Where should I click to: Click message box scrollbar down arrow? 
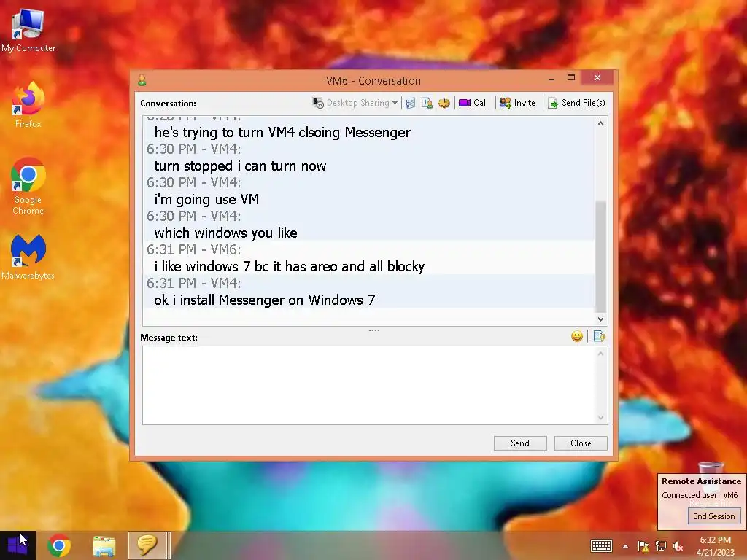601,418
